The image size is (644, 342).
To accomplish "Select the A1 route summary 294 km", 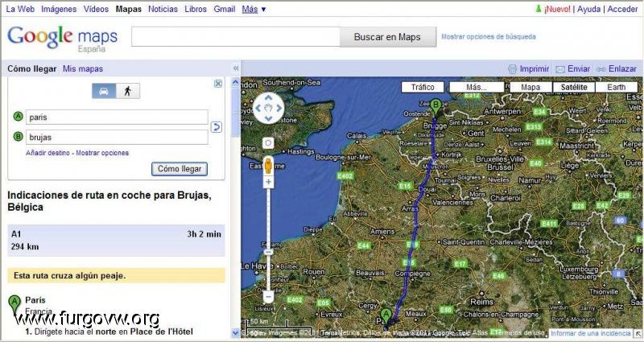I will [x=116, y=241].
